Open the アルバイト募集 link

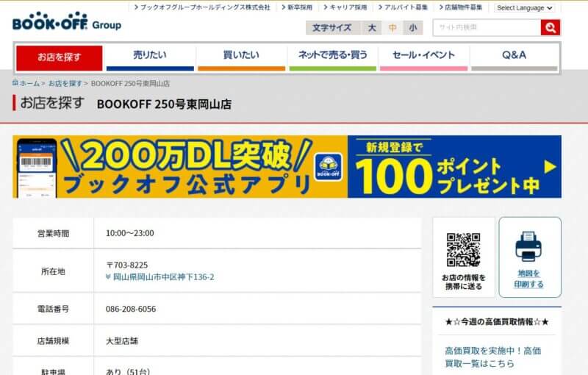tap(403, 7)
